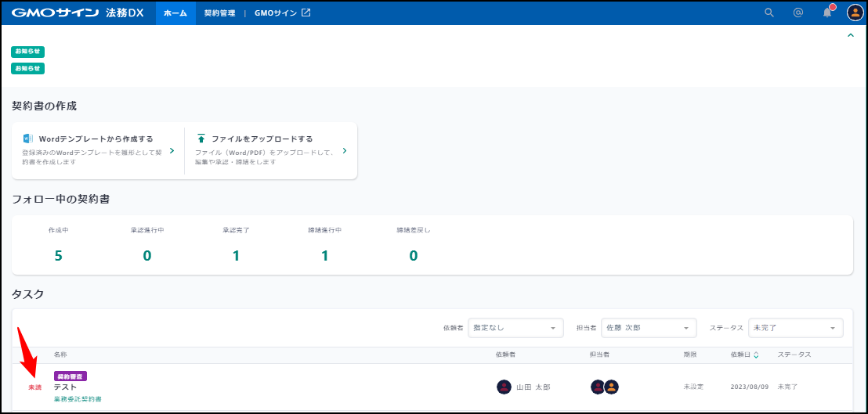868x414 pixels.
Task: Click ファイルをアップロードする card
Action: pyautogui.click(x=270, y=150)
